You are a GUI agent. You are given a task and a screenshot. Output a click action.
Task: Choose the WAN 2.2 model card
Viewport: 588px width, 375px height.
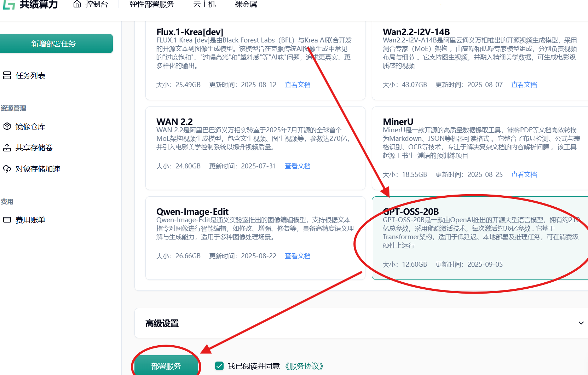coord(255,148)
